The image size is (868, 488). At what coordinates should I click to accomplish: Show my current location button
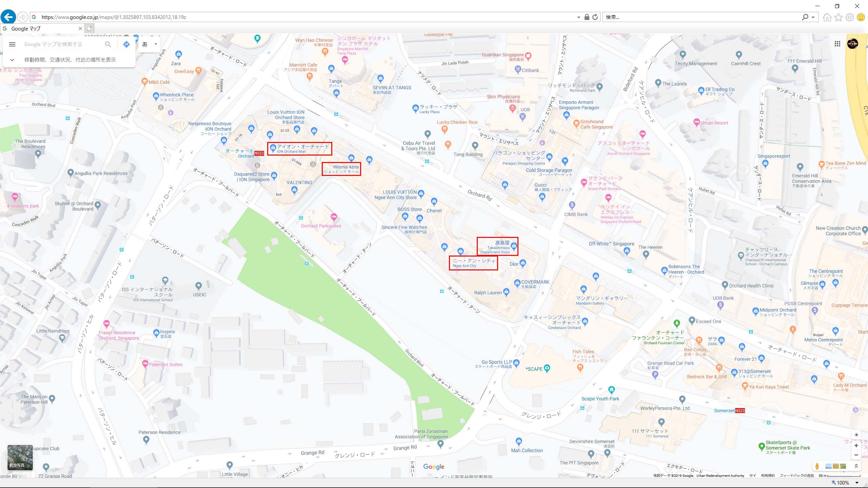pyautogui.click(x=856, y=435)
